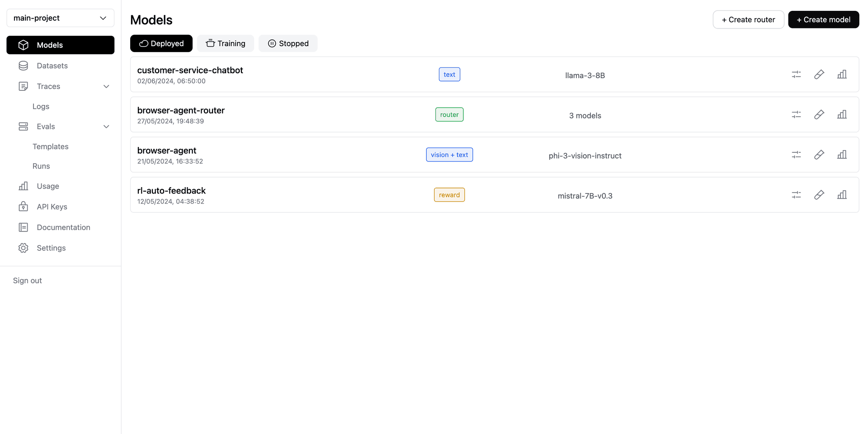
Task: Click the timestamp 12/05/2024, 04:38:52
Action: tap(170, 202)
